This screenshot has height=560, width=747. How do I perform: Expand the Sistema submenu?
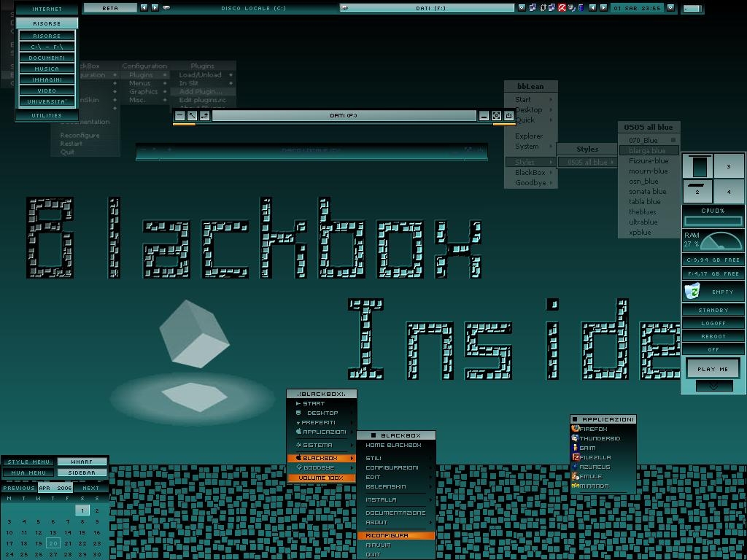[322, 446]
